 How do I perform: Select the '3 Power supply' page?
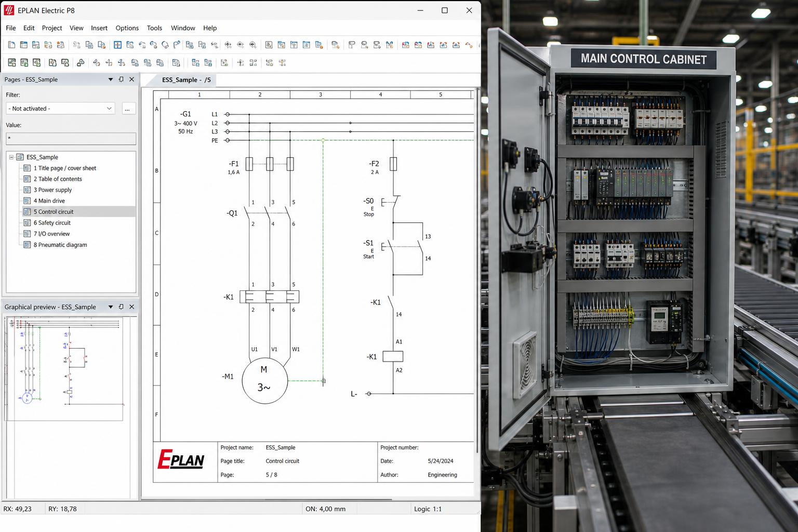coord(52,190)
